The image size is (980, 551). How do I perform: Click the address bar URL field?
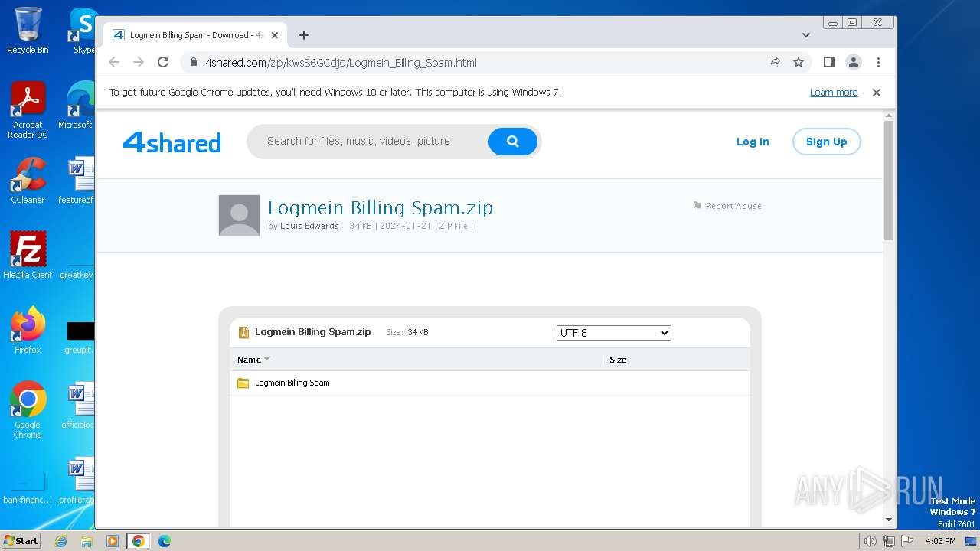click(x=475, y=63)
